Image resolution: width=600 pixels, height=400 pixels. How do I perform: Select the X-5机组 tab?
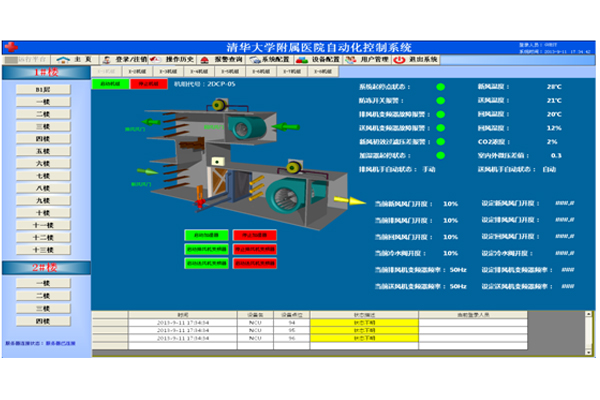tap(230, 72)
